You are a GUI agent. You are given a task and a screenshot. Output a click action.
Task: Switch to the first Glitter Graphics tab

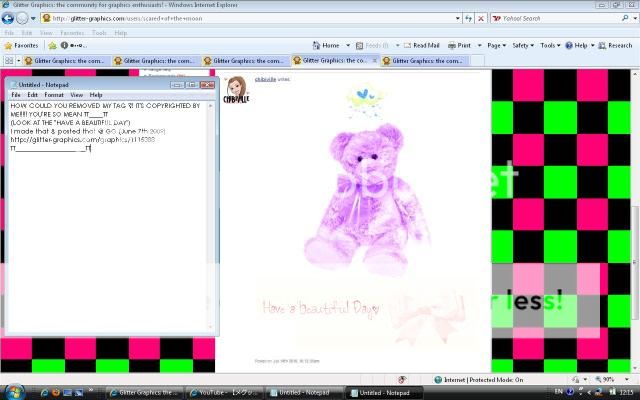pyautogui.click(x=65, y=60)
